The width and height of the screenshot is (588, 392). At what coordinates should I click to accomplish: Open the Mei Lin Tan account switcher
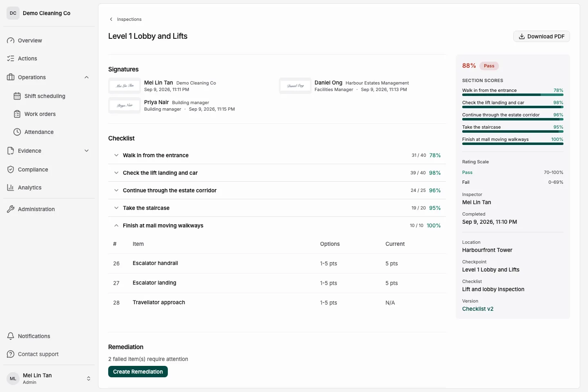pos(49,379)
